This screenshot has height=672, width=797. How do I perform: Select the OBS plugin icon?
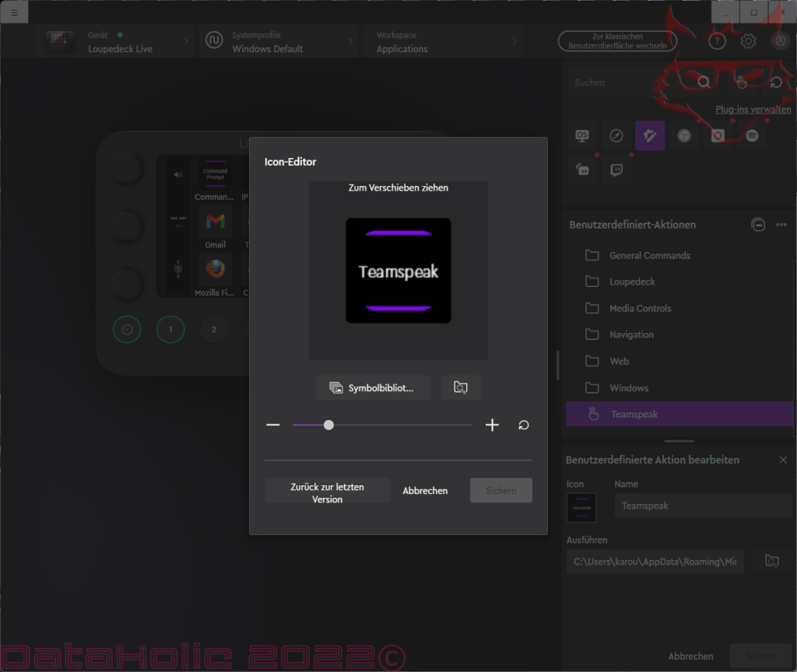(684, 135)
